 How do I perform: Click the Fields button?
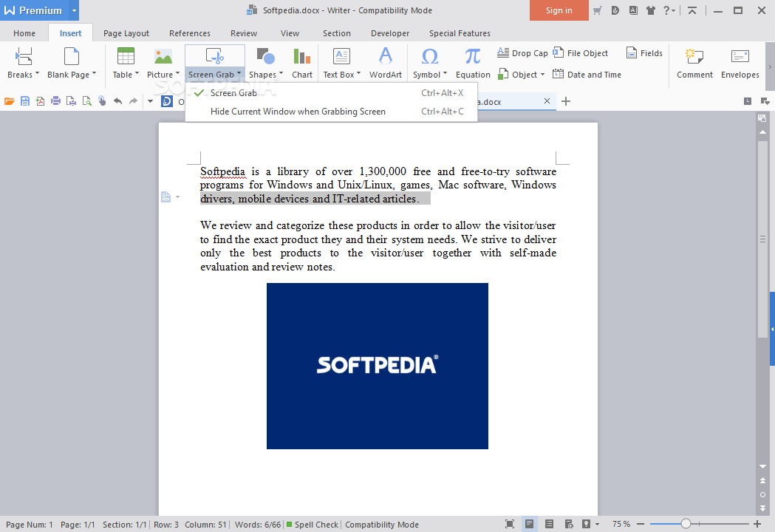(x=644, y=53)
